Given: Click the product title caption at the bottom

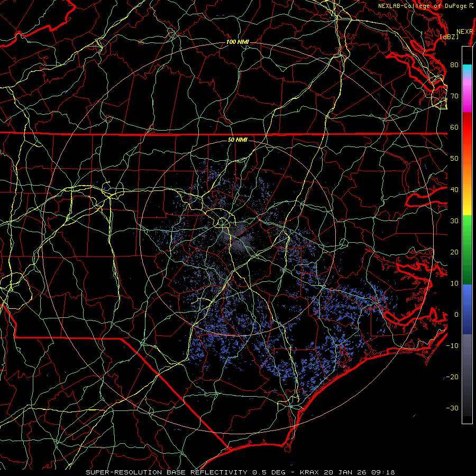Looking at the screenshot, I should (240, 472).
